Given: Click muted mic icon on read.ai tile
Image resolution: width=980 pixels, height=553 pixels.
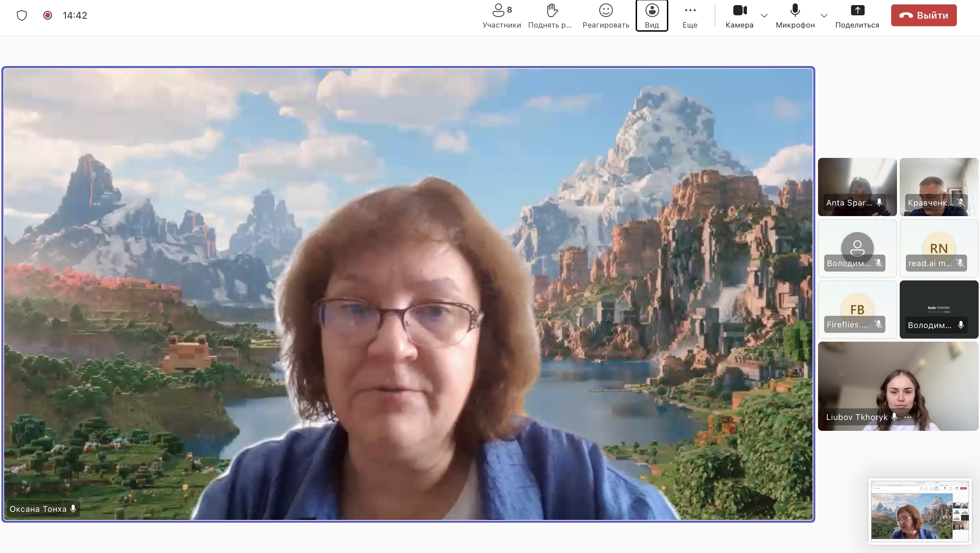Looking at the screenshot, I should coord(960,263).
